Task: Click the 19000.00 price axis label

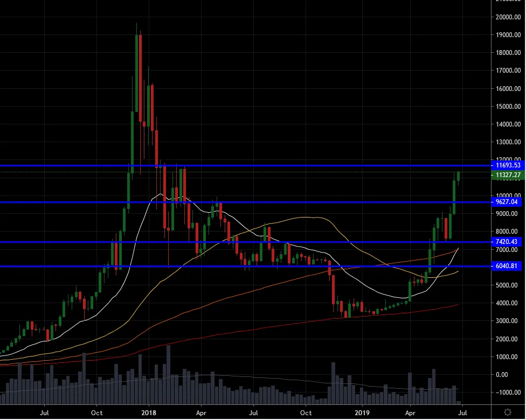Action: point(508,35)
